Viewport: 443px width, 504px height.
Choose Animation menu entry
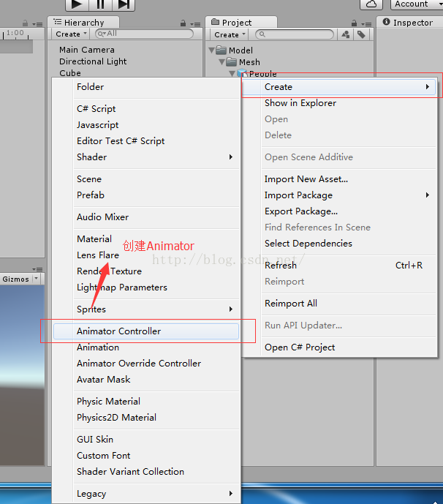pos(146,347)
